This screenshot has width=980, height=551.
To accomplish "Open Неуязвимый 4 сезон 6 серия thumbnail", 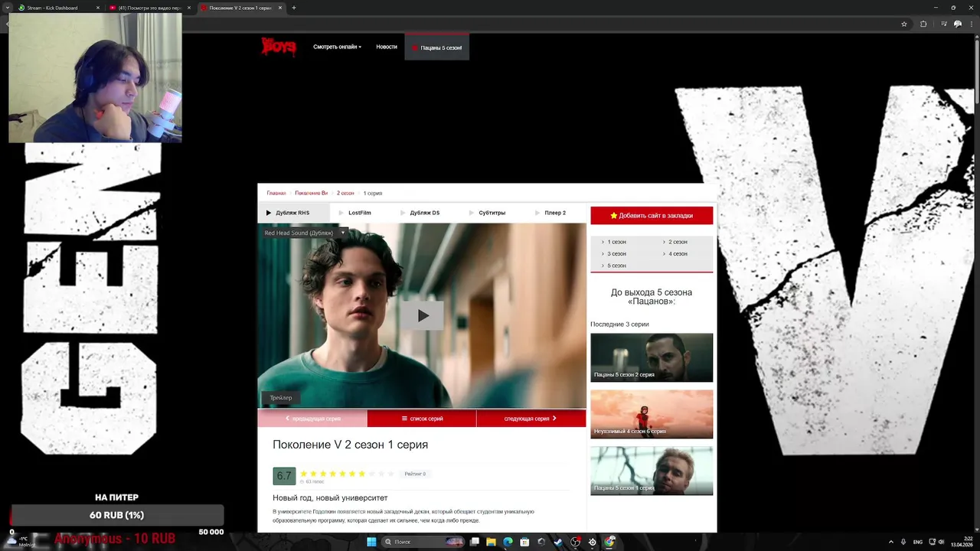I will tap(652, 414).
